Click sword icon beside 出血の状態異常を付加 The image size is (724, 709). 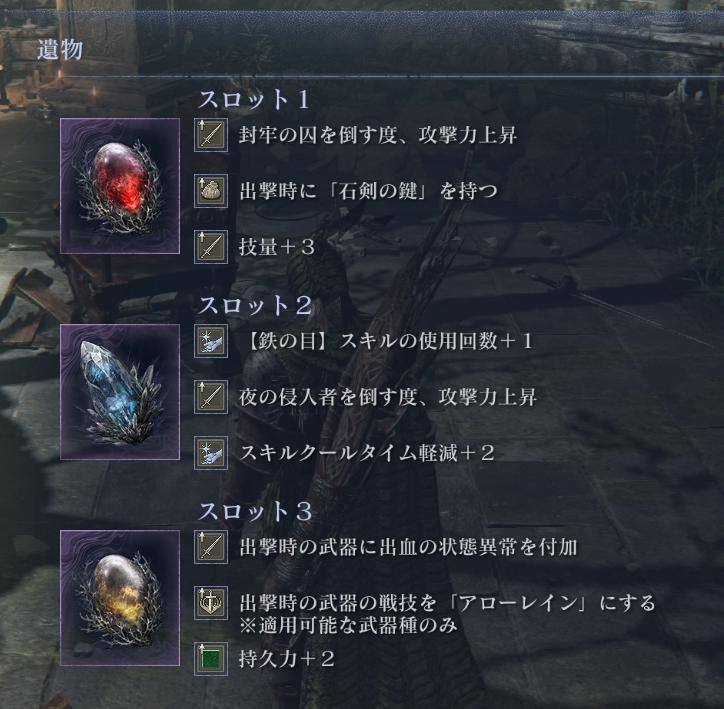[x=211, y=547]
